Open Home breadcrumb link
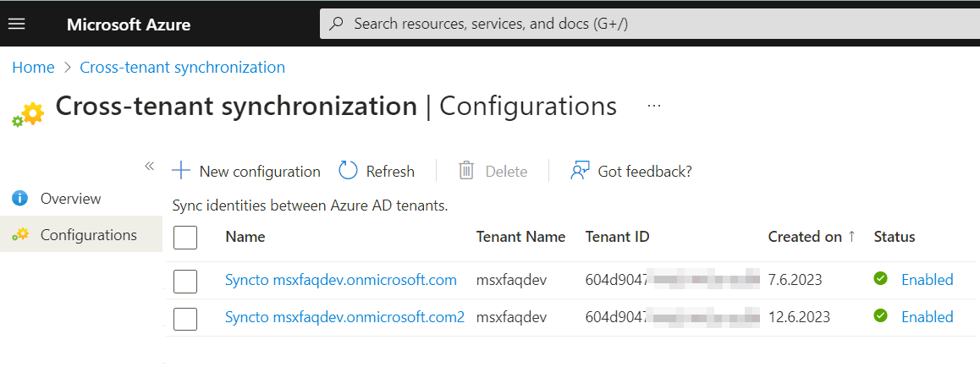This screenshot has width=980, height=367. tap(33, 68)
